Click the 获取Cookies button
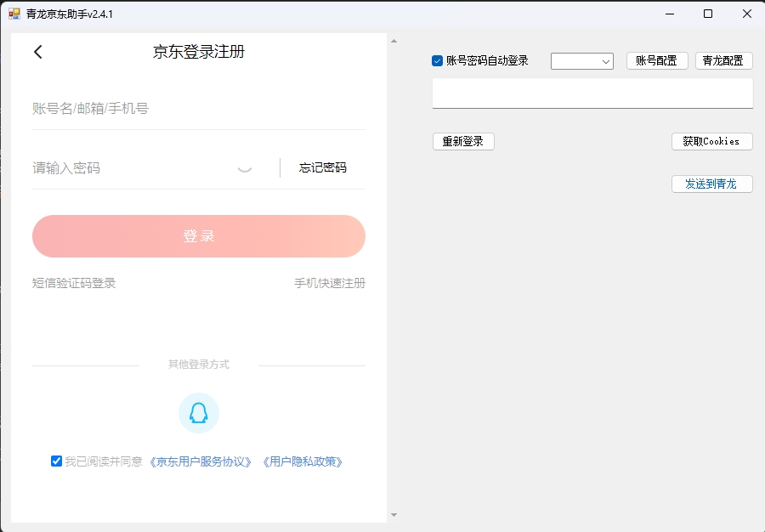 click(711, 141)
